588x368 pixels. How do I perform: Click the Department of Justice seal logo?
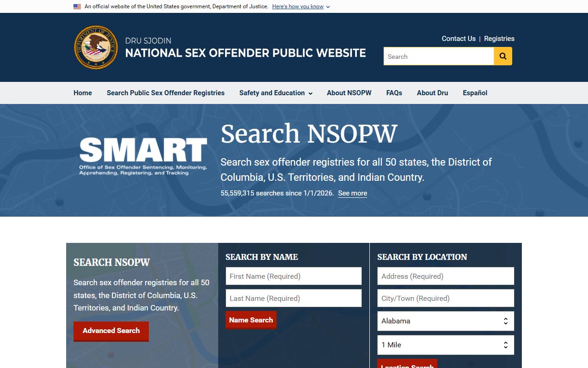96,47
